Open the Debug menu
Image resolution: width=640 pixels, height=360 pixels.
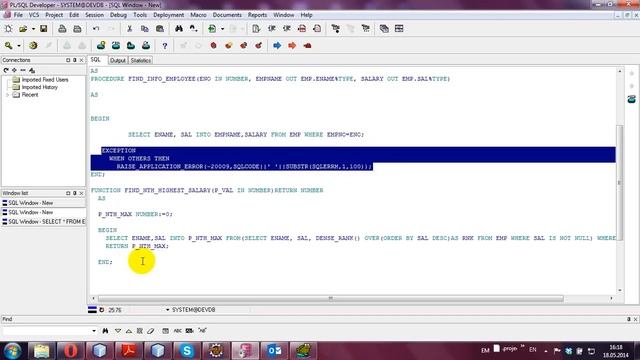point(118,15)
